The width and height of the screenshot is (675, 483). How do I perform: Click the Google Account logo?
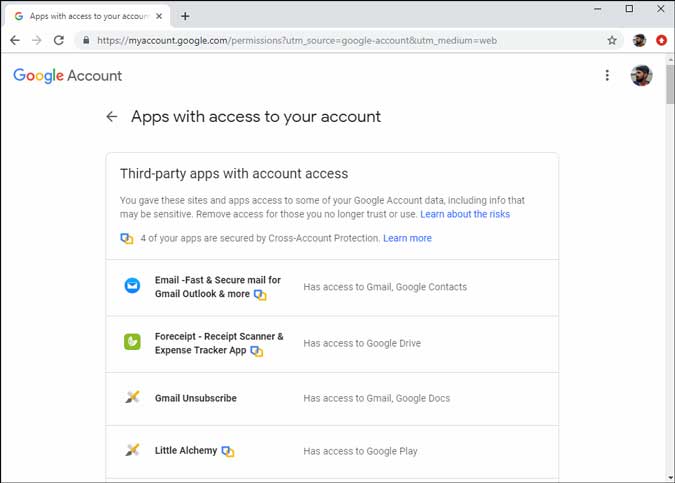coord(68,76)
